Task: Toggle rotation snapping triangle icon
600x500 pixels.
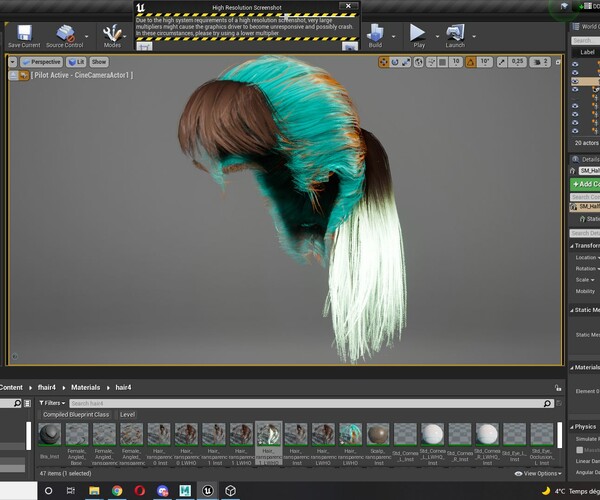Action: pos(471,62)
